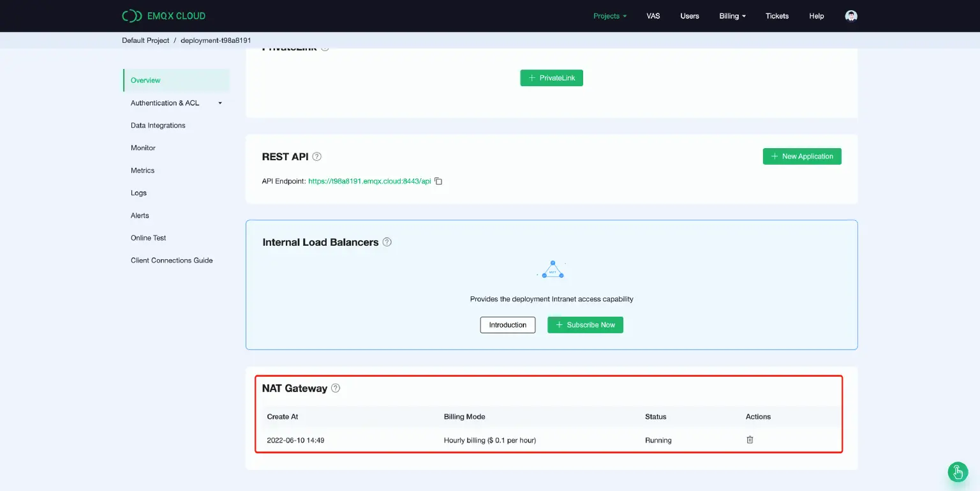Image resolution: width=980 pixels, height=491 pixels.
Task: View NAT Gateway help information
Action: click(336, 388)
